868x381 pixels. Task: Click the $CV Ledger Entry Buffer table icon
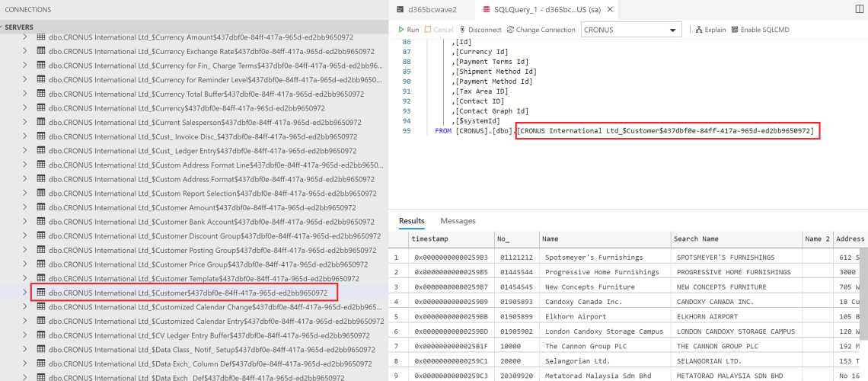tap(40, 335)
